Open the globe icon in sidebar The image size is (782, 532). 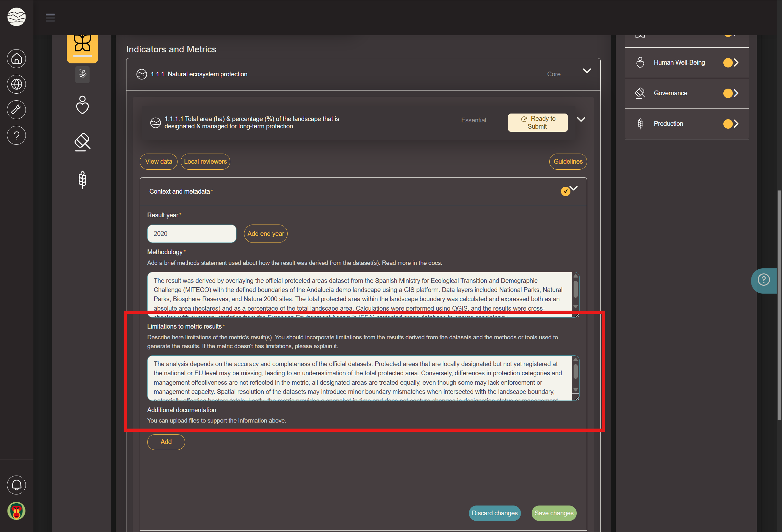[16, 84]
